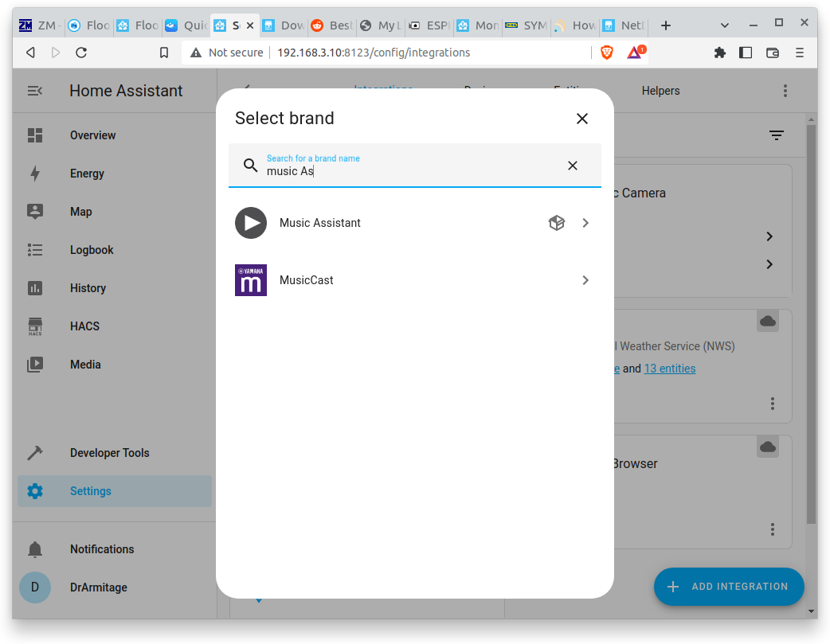Click the Browser card cloud badge
The height and width of the screenshot is (644, 830).
768,447
